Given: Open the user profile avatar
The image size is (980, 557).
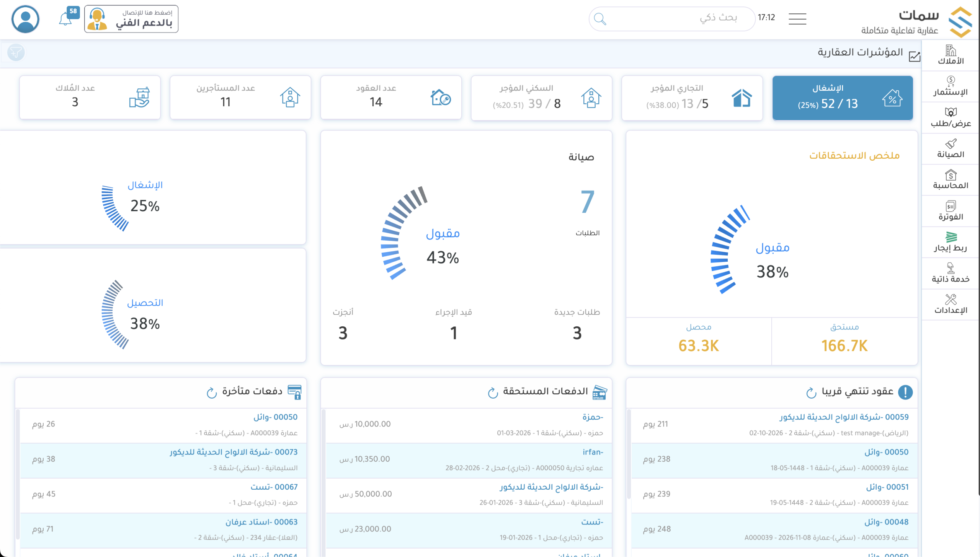Looking at the screenshot, I should [x=25, y=19].
